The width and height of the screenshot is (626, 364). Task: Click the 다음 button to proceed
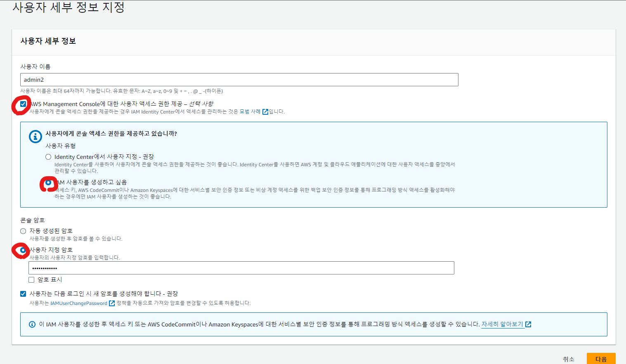[601, 359]
